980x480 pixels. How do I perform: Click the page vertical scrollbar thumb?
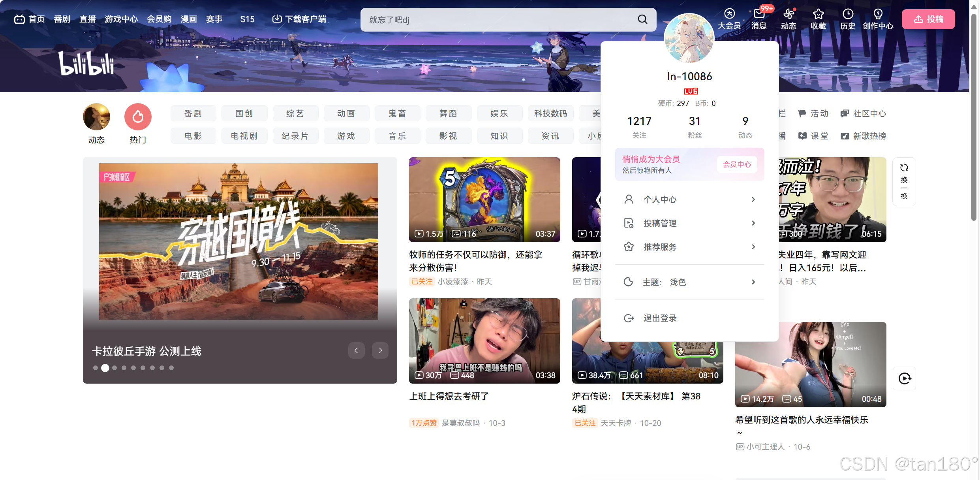click(x=974, y=119)
